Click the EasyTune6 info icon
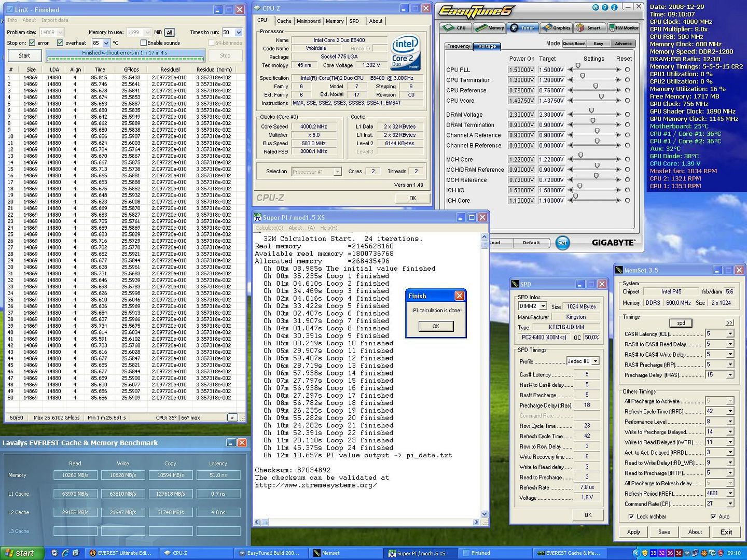The height and width of the screenshot is (560, 747). click(x=614, y=7)
